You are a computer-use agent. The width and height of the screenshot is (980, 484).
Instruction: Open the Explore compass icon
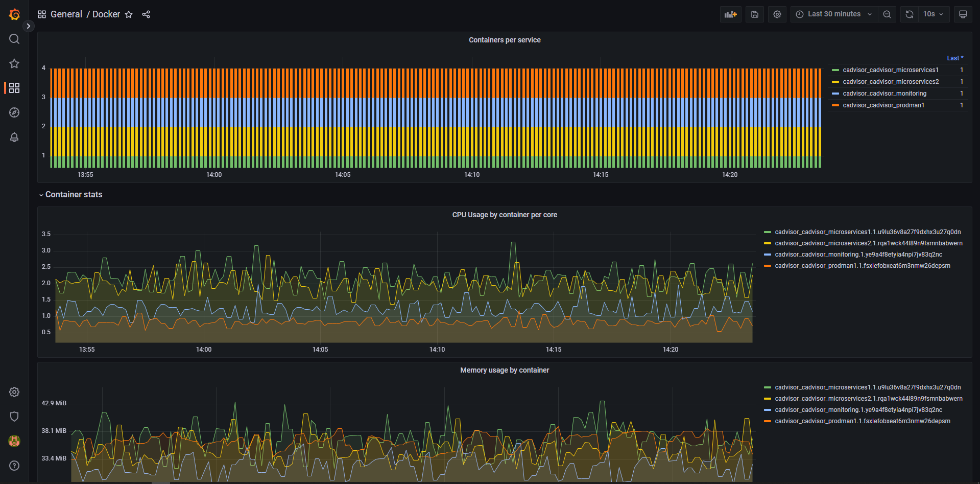point(14,112)
